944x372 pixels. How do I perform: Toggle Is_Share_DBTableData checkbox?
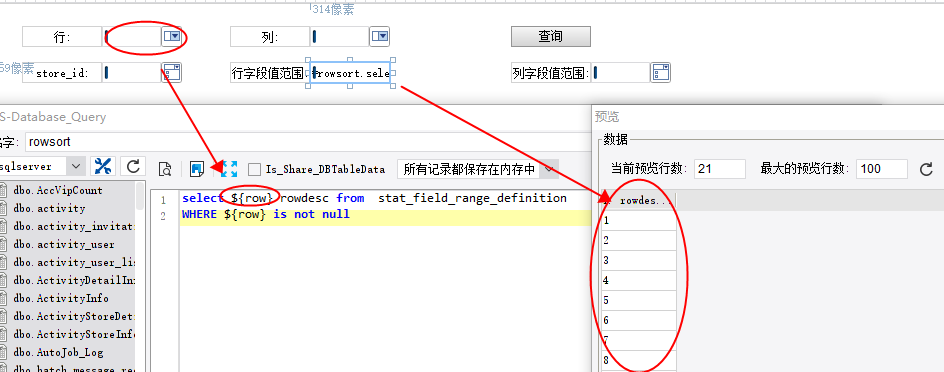tap(255, 169)
